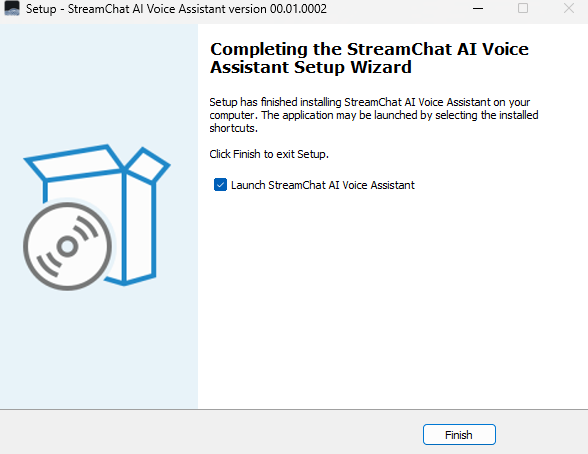Click the grey installation disc graphic
The width and height of the screenshot is (588, 454).
point(68,246)
